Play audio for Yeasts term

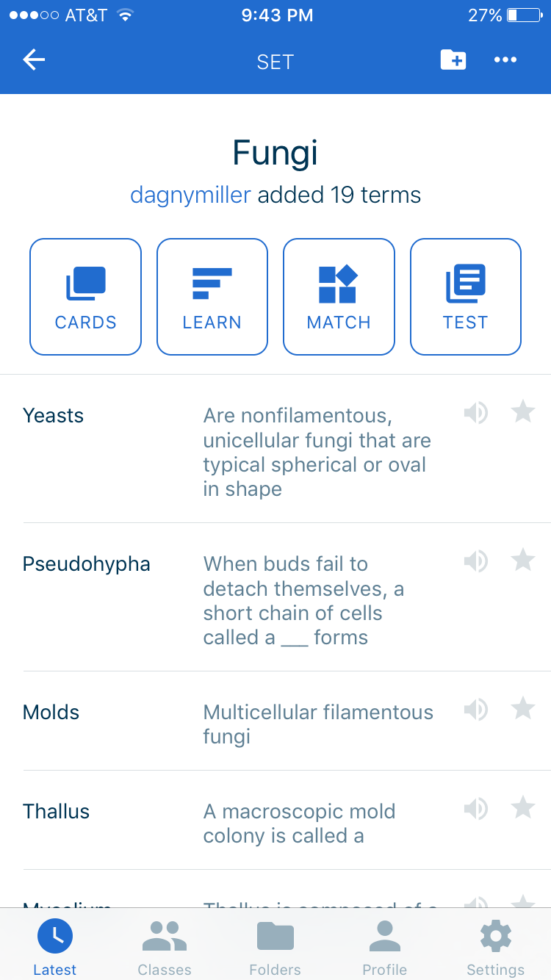tap(475, 414)
